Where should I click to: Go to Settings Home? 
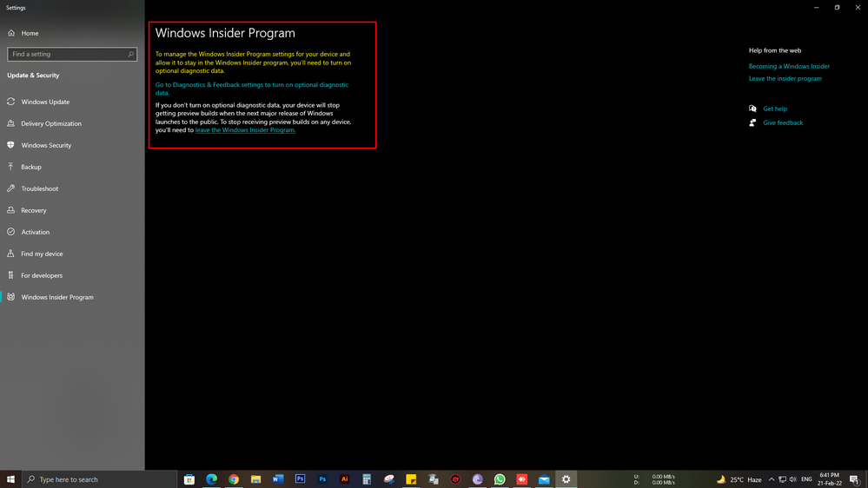tap(23, 33)
